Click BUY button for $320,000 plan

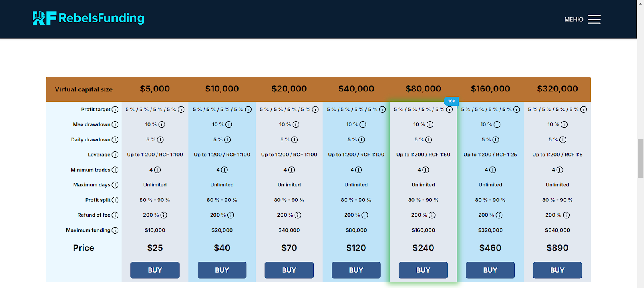pyautogui.click(x=557, y=270)
